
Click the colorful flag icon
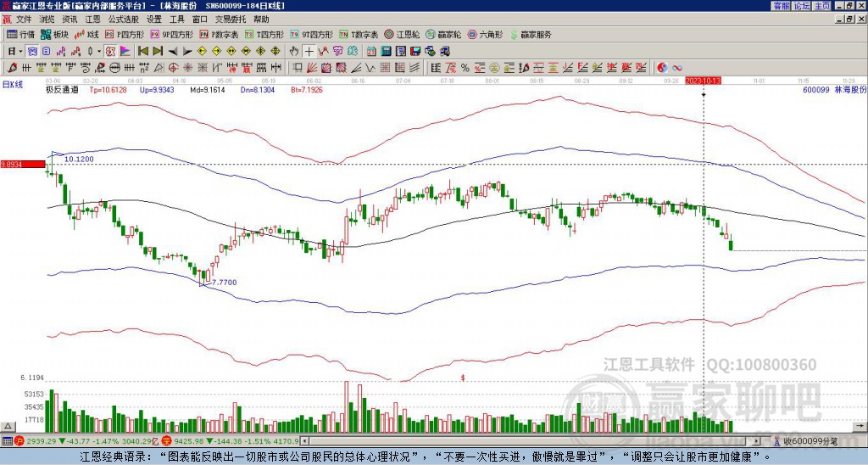(125, 51)
